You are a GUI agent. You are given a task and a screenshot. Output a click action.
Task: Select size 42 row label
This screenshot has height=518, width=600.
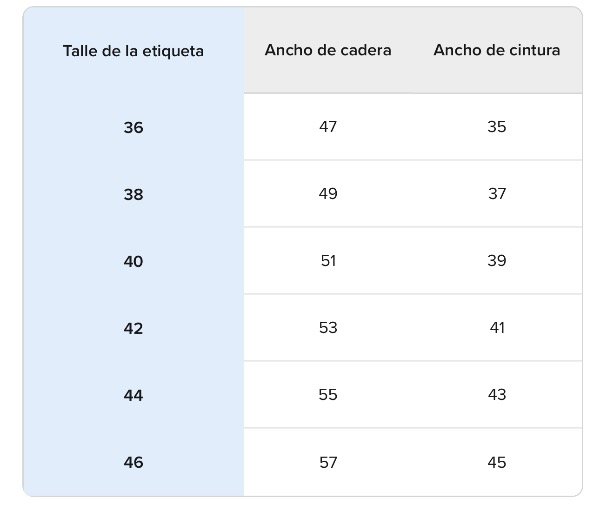[x=133, y=329]
